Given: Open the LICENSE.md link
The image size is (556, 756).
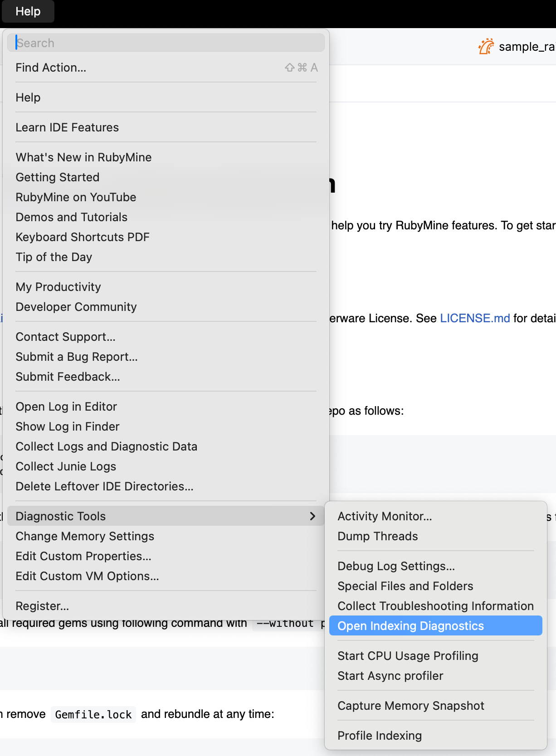Looking at the screenshot, I should click(x=475, y=318).
